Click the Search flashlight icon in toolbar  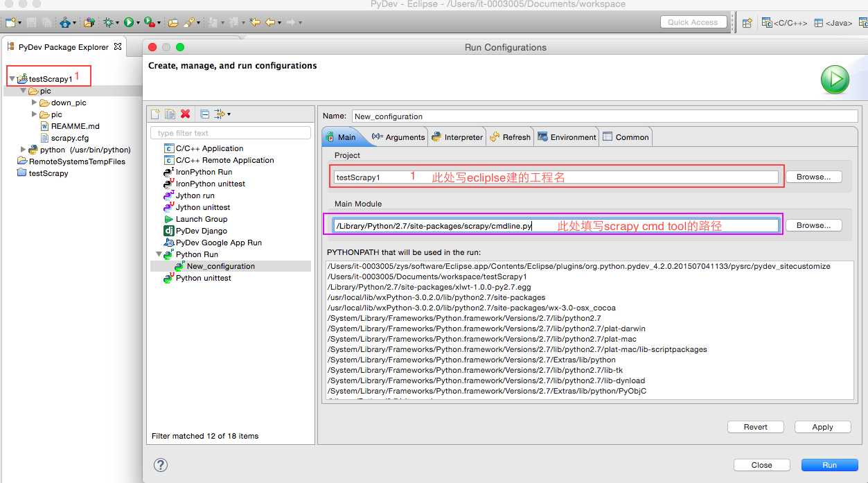click(x=189, y=22)
